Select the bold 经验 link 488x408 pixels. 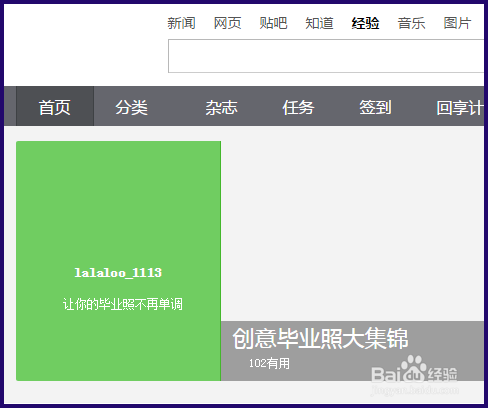point(365,23)
